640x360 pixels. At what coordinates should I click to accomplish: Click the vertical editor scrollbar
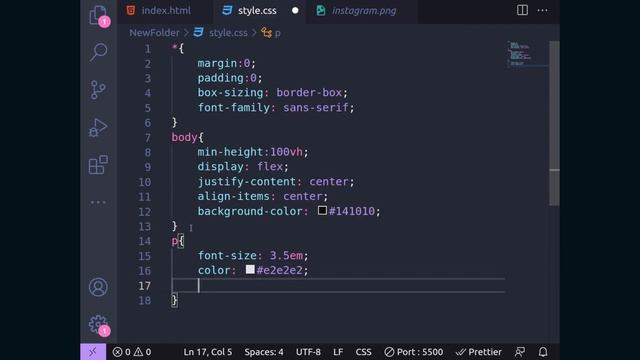coord(554,122)
